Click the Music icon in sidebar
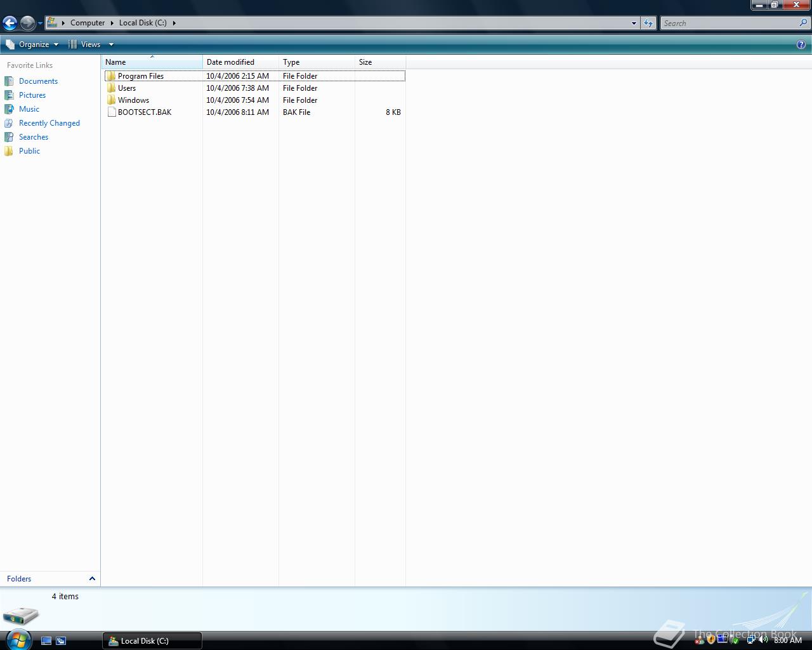The height and width of the screenshot is (650, 812). [9, 109]
